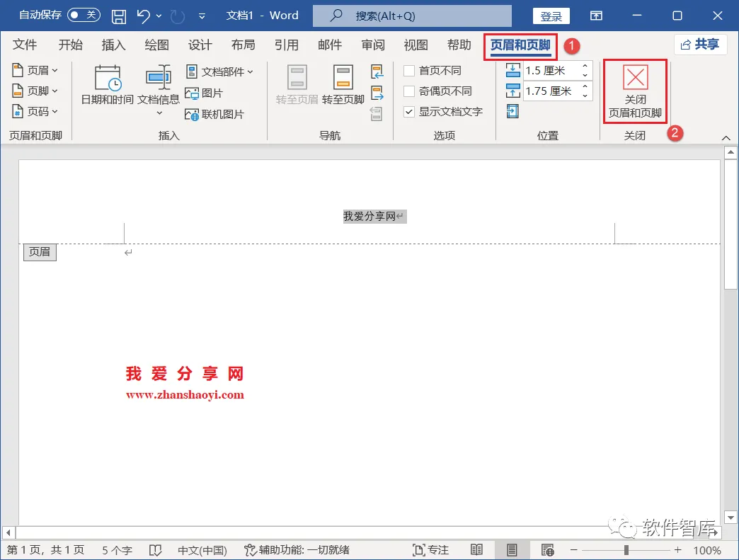Increase header distance with up spinner
739x560 pixels.
[585, 66]
